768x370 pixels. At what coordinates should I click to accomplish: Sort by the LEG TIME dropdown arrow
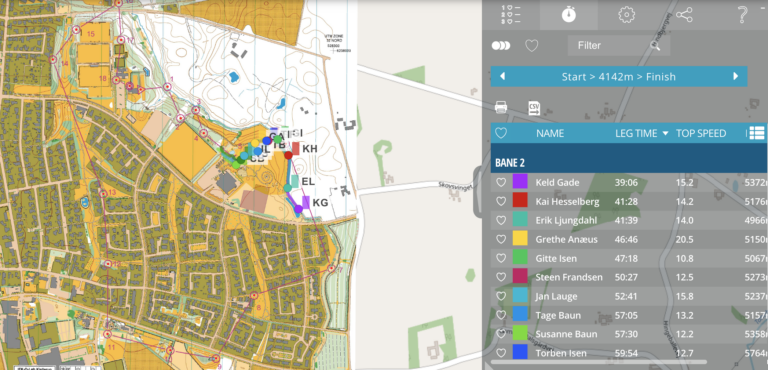tap(665, 133)
